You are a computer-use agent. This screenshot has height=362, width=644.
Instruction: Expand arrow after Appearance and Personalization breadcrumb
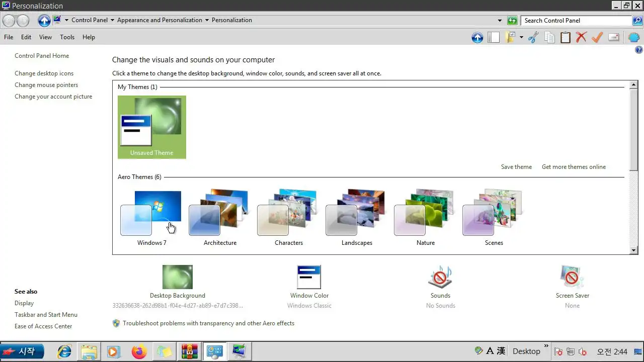pos(207,20)
